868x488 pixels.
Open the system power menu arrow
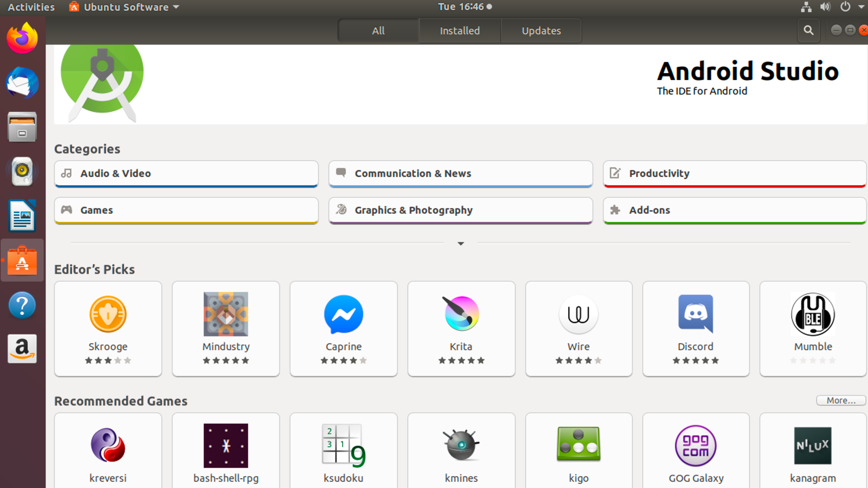861,7
